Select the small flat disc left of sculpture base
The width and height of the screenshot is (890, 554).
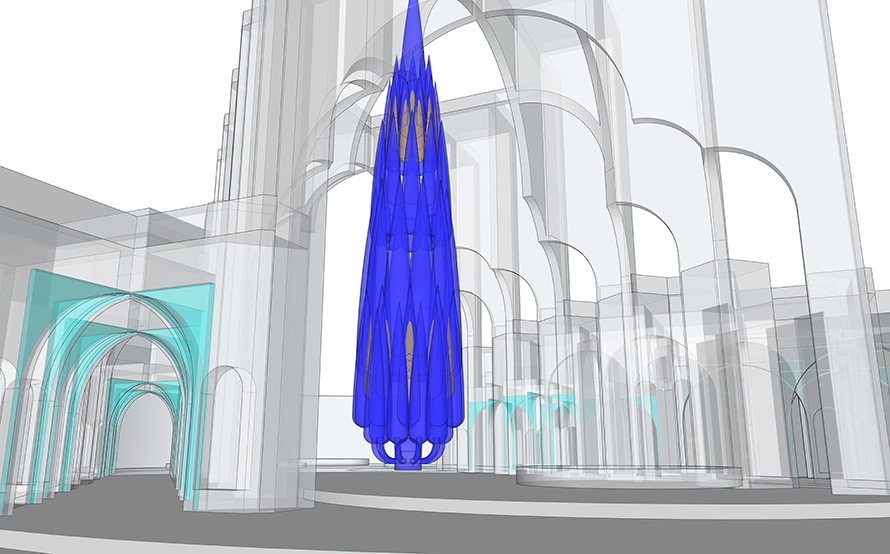coord(335,463)
